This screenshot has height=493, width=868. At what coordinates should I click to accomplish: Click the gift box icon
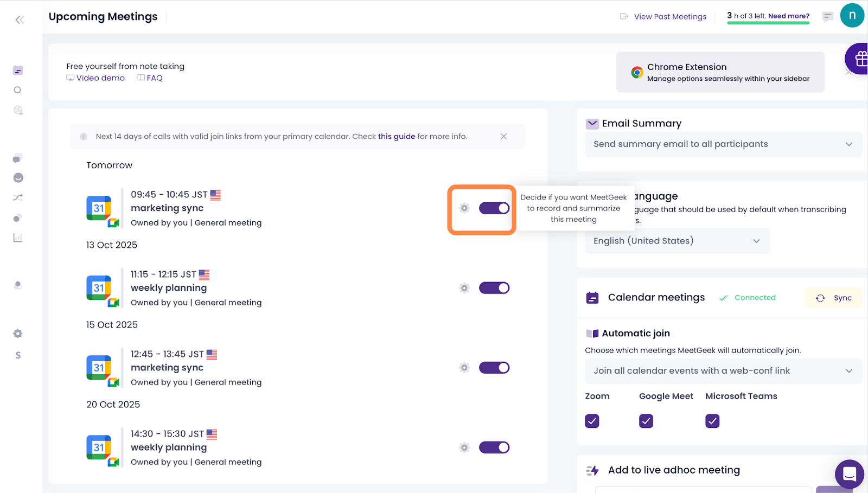click(x=860, y=59)
